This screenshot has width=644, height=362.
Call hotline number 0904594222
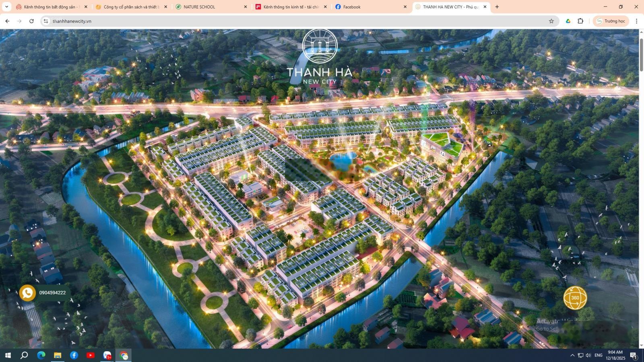click(52, 293)
